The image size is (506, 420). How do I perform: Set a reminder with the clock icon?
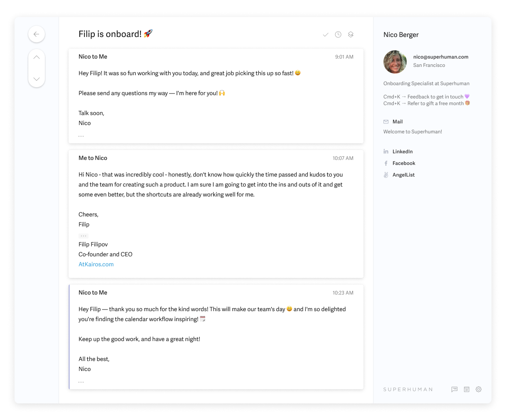[x=338, y=34]
